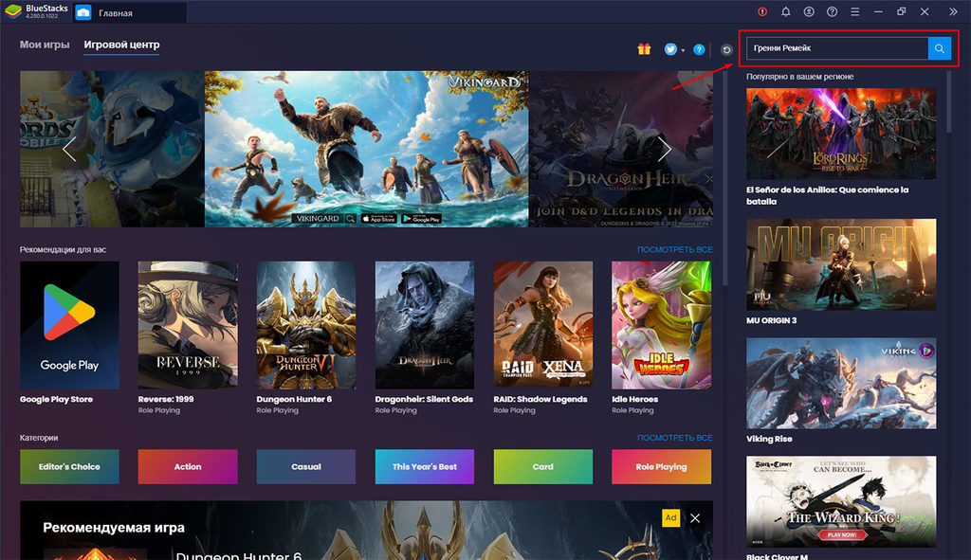Click the App Store badge on banner
Screen dimensions: 971x560
378,219
